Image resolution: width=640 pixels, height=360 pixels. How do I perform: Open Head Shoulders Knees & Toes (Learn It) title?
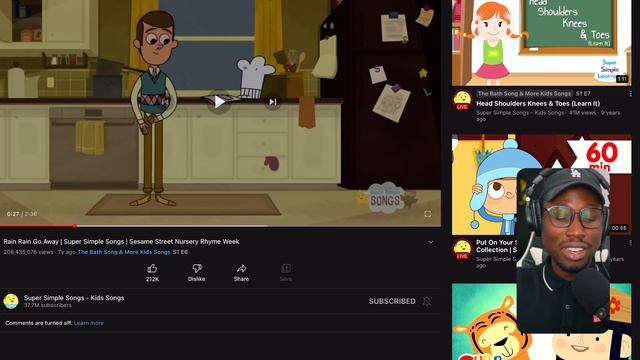(538, 104)
